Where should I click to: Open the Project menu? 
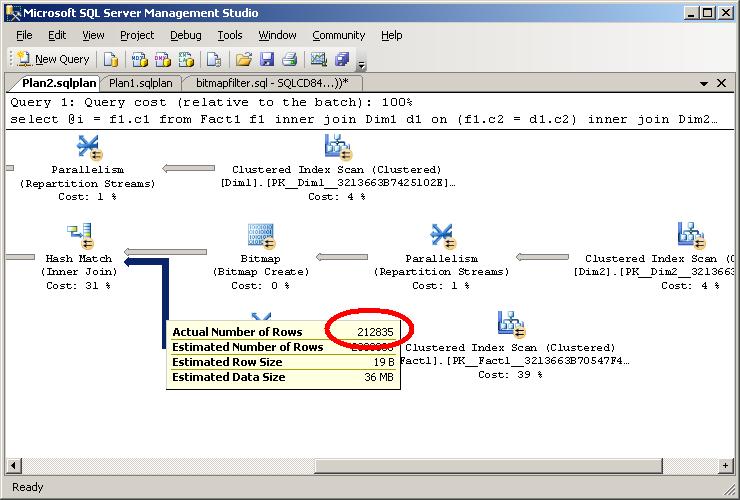click(x=137, y=35)
